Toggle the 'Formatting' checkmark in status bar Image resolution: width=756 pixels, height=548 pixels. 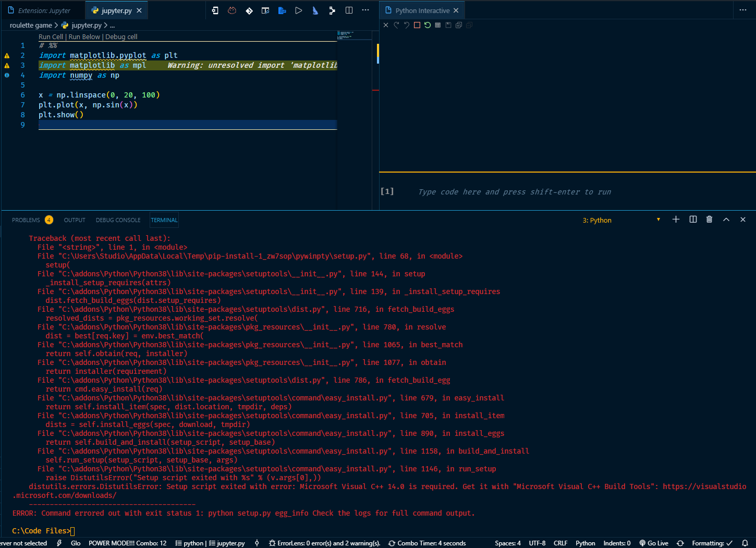pyautogui.click(x=712, y=543)
